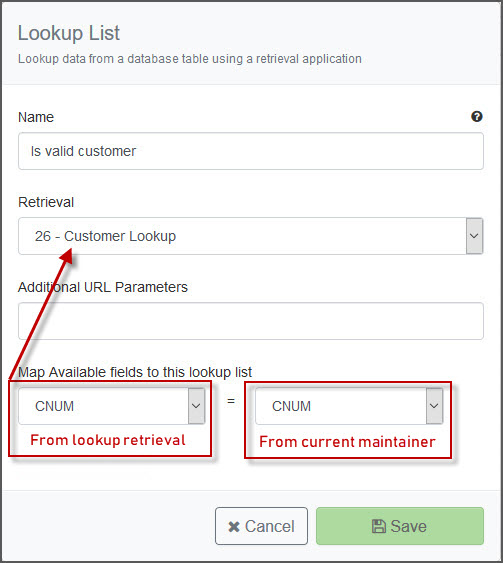Click the Retrieval label text

46,202
